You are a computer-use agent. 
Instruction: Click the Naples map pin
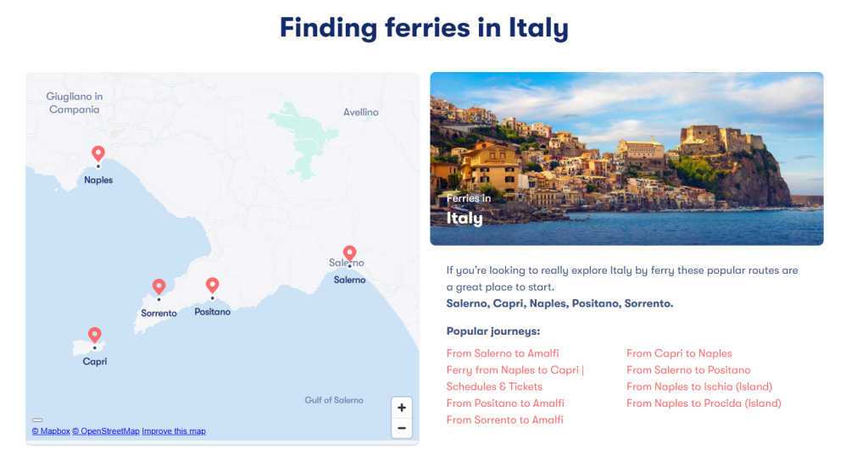pyautogui.click(x=98, y=153)
